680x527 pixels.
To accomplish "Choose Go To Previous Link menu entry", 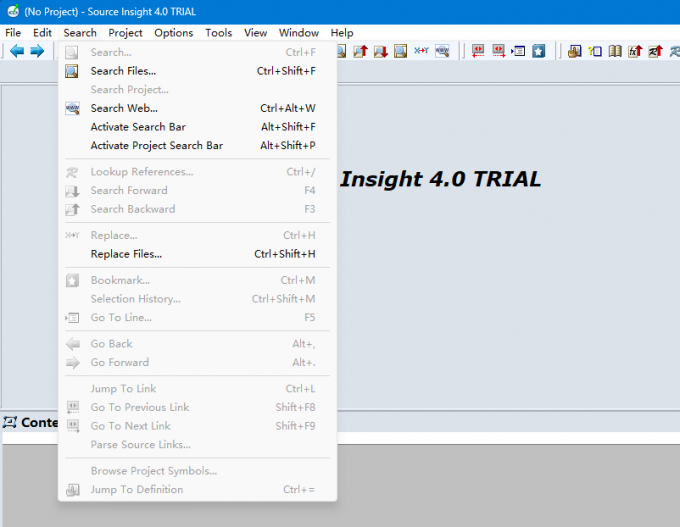I will pos(197,408).
